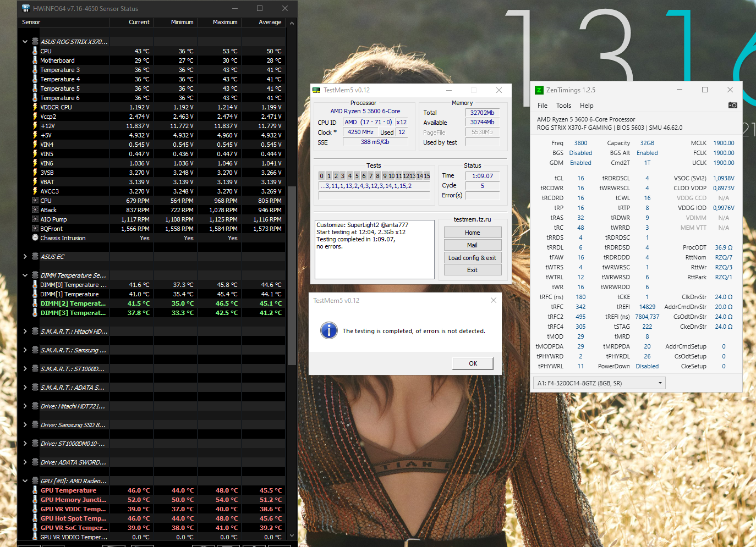Click the HWiNFO64 scrollbar down arrow
The image size is (756, 547).
click(292, 535)
